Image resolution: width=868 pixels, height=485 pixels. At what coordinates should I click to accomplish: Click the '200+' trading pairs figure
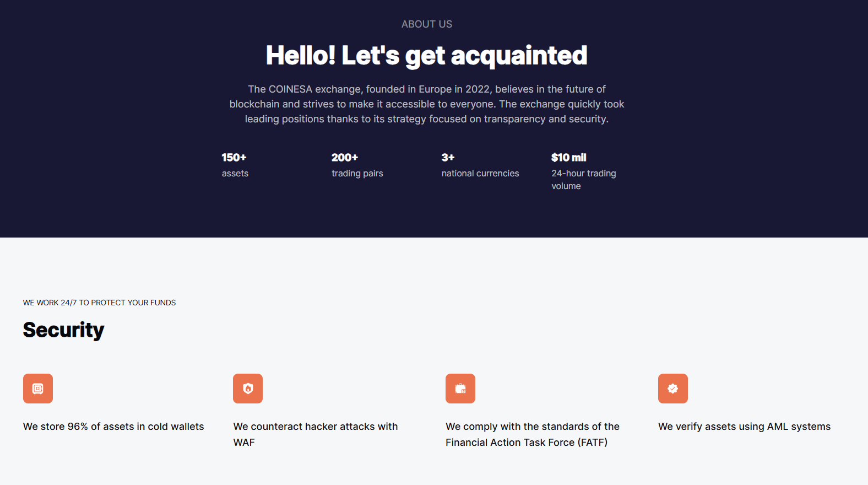(345, 158)
